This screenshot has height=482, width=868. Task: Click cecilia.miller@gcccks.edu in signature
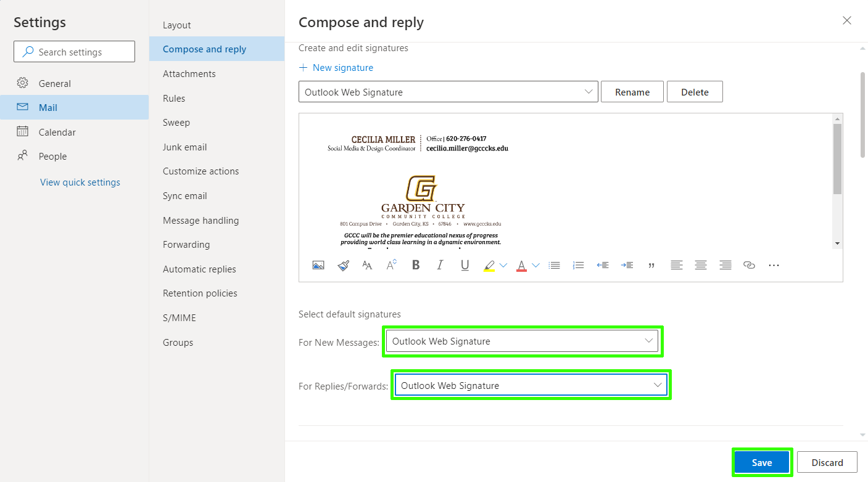click(467, 149)
